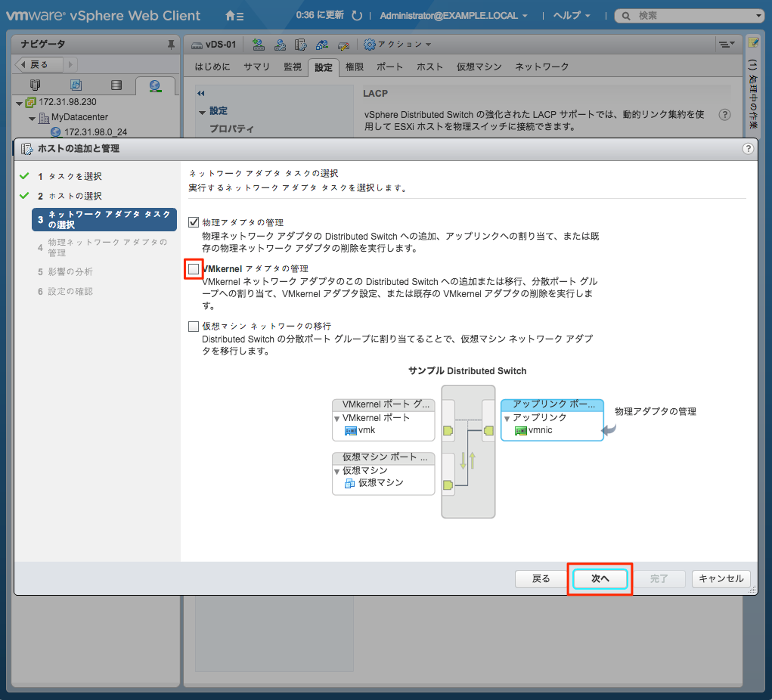772x700 pixels.
Task: Select 172.31.98.0_24 network in tree
Action: pos(95,132)
